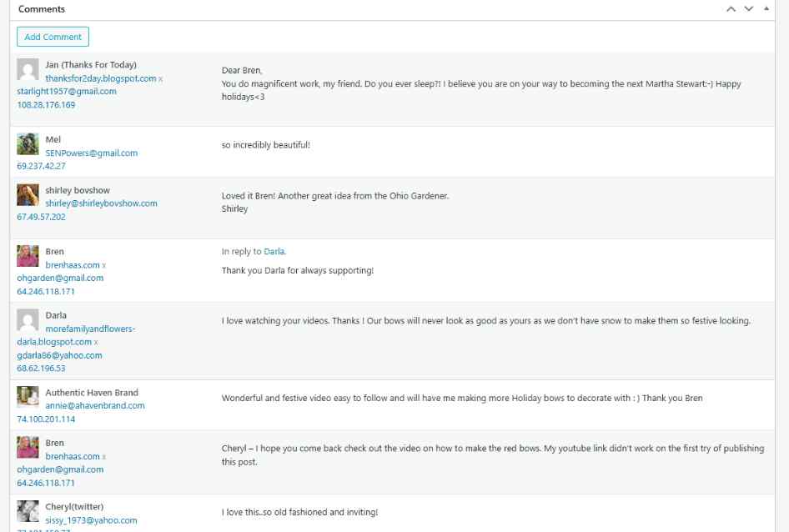Select the annie@ahavenbrand.com email link
789x532 pixels.
click(94, 406)
